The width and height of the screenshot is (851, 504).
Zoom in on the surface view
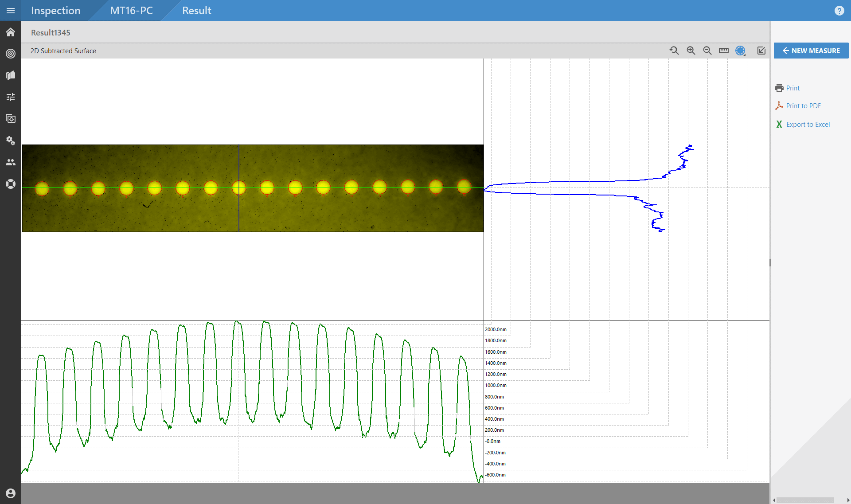click(691, 51)
